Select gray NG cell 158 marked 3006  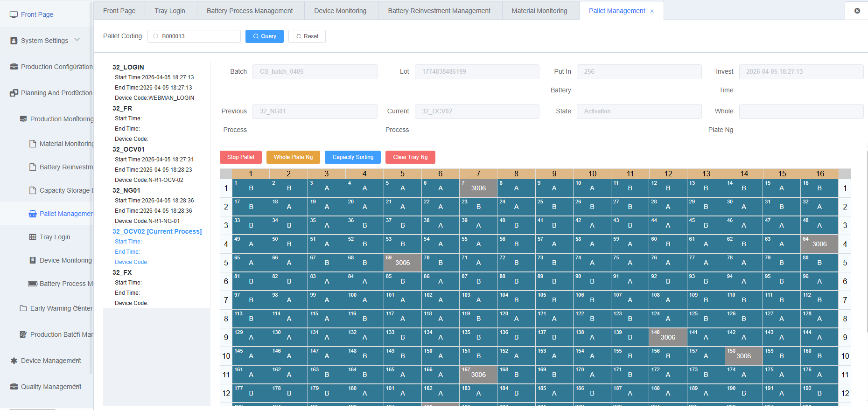click(x=744, y=356)
